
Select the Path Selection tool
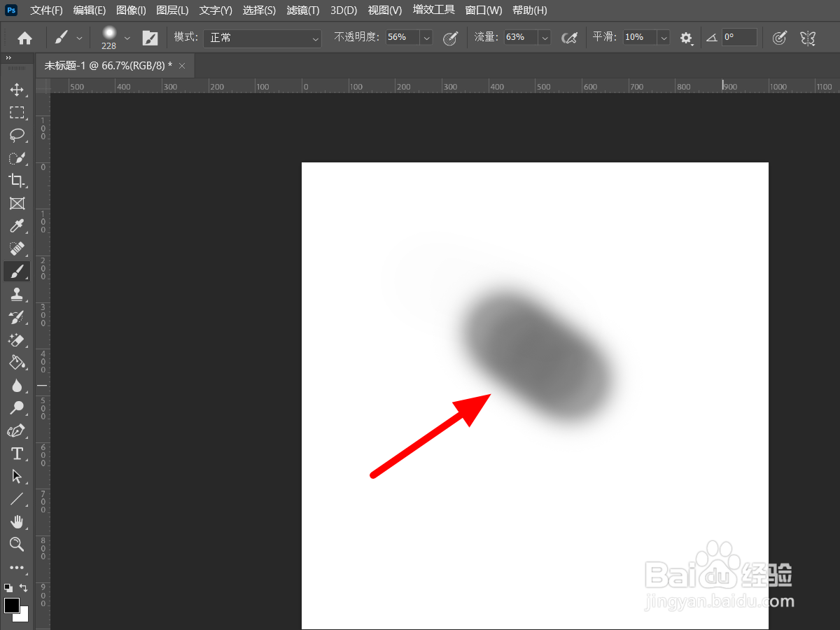(x=17, y=476)
